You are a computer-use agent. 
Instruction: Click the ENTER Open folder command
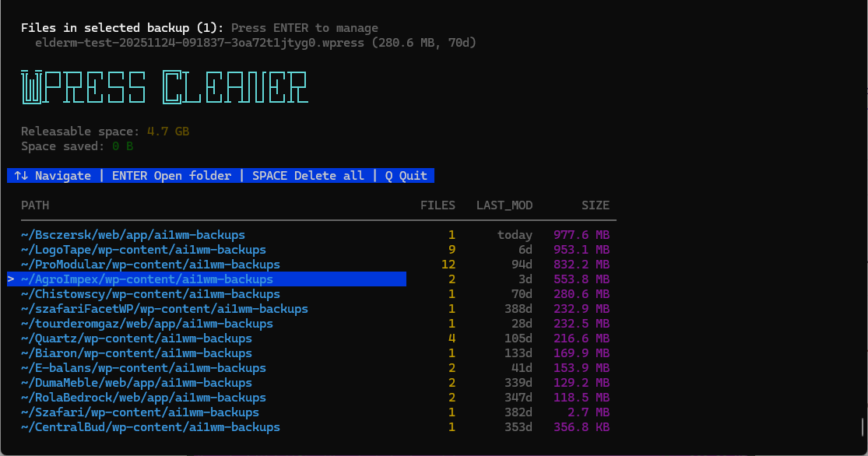coord(171,175)
